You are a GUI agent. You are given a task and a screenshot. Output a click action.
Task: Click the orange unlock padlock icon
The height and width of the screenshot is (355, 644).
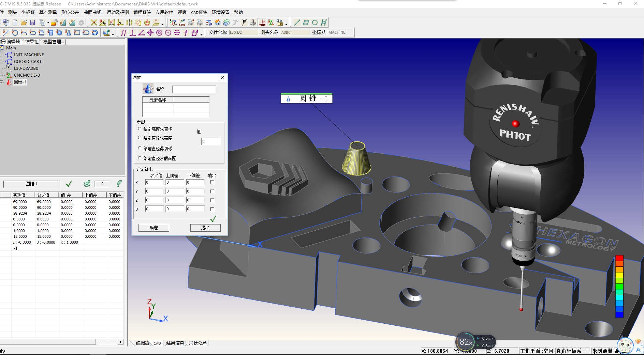tap(54, 22)
